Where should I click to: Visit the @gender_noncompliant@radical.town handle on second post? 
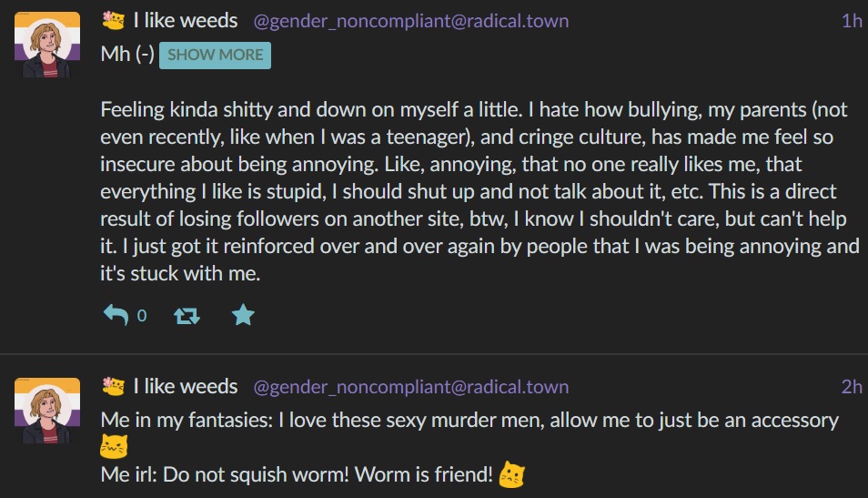click(410, 387)
